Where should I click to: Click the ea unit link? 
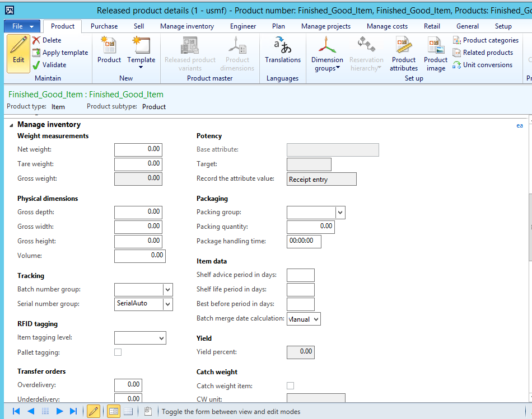coord(520,125)
